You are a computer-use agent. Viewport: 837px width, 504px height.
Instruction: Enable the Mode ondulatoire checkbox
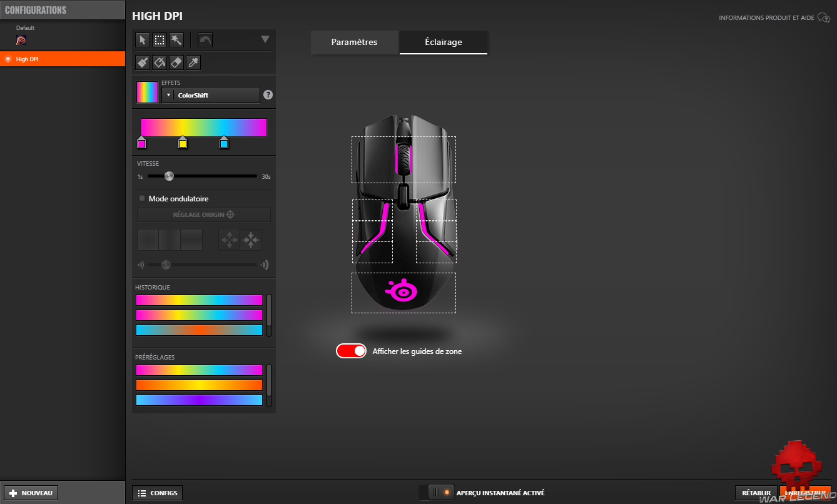[142, 198]
